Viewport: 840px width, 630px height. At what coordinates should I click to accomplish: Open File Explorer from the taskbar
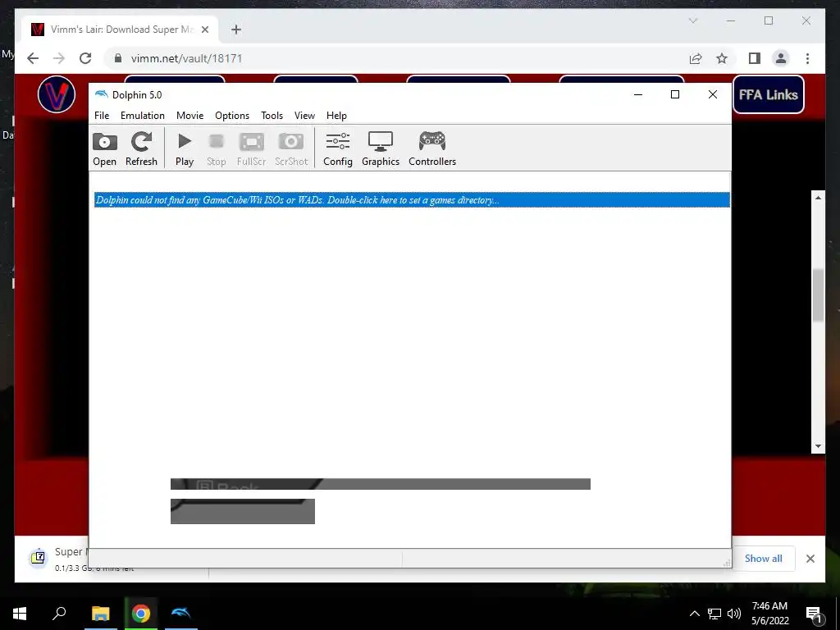point(100,614)
